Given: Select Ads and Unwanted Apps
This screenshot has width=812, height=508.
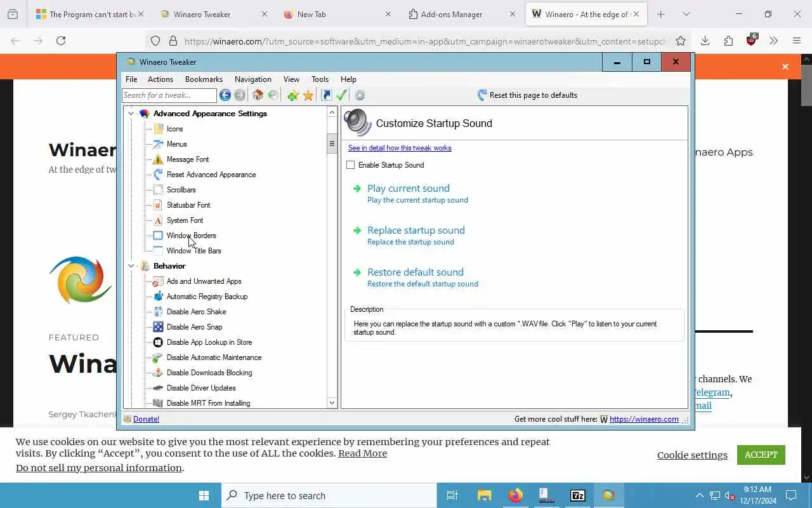Looking at the screenshot, I should (204, 281).
